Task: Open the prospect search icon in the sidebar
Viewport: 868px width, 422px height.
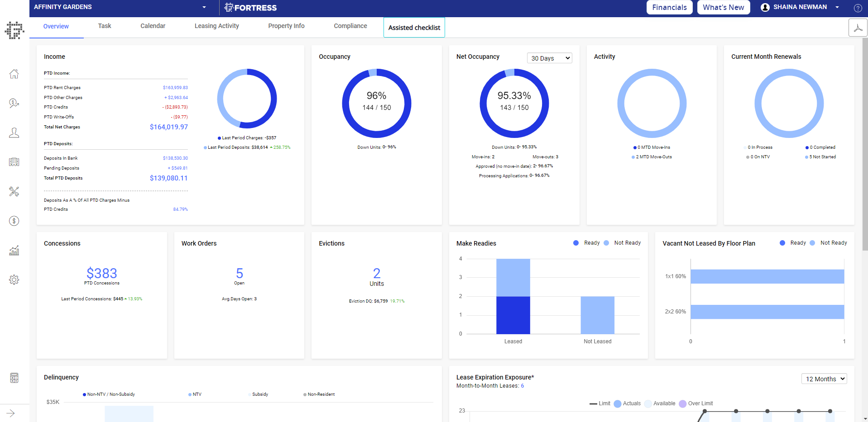Action: [14, 103]
